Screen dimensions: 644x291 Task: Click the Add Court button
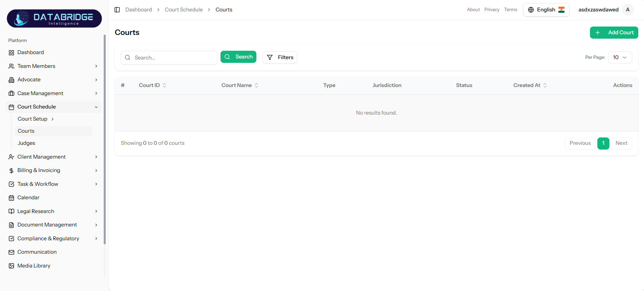[x=614, y=33]
